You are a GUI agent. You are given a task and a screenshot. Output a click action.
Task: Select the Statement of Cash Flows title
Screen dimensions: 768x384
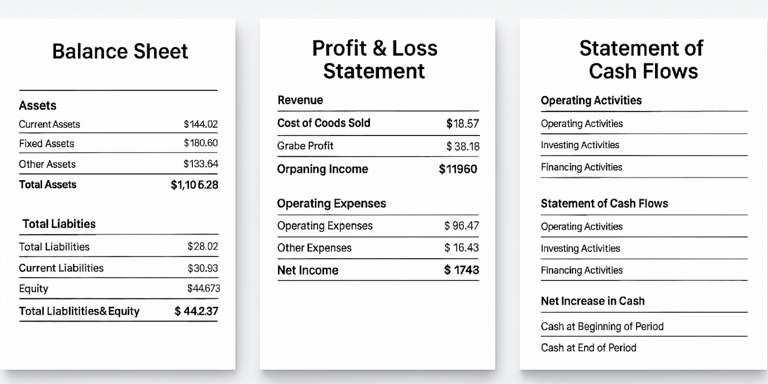(643, 59)
